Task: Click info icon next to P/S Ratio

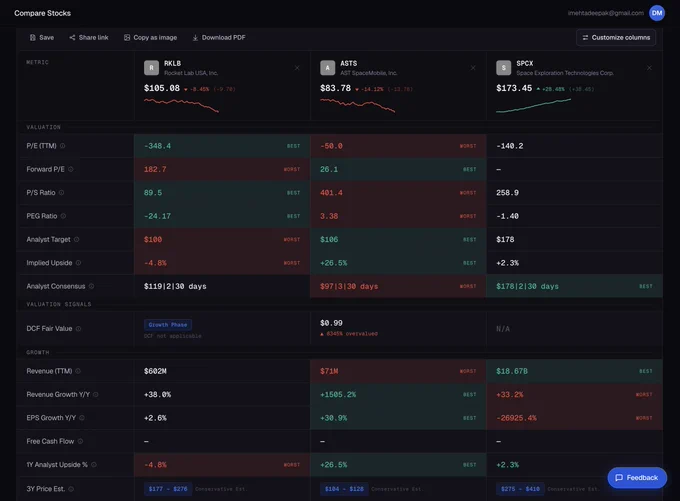Action: pos(62,193)
